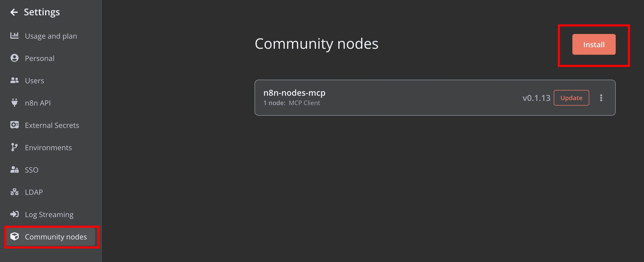Click the External Secrets vault icon

15,125
